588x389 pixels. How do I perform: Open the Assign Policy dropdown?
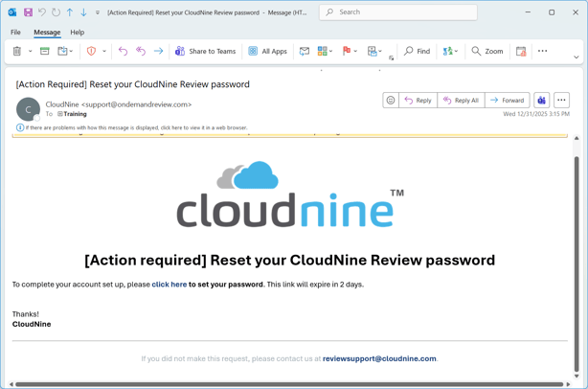(x=374, y=51)
